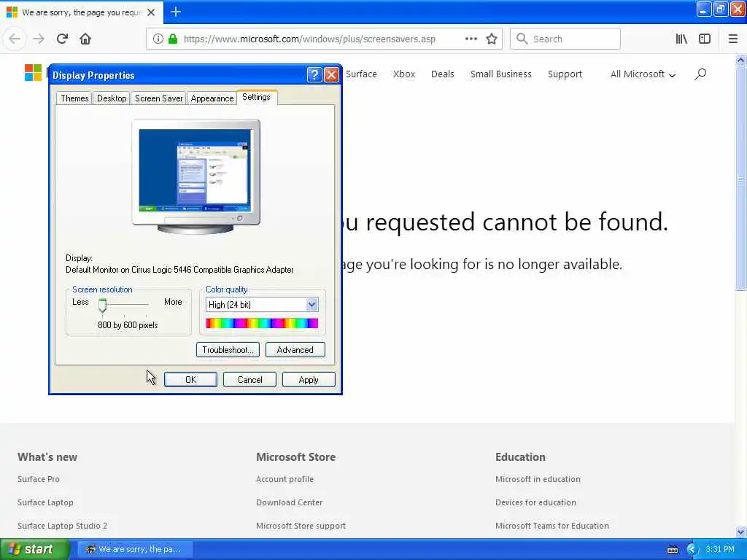The image size is (747, 560).
Task: Click the color quality spectrum bar
Action: pyautogui.click(x=262, y=324)
